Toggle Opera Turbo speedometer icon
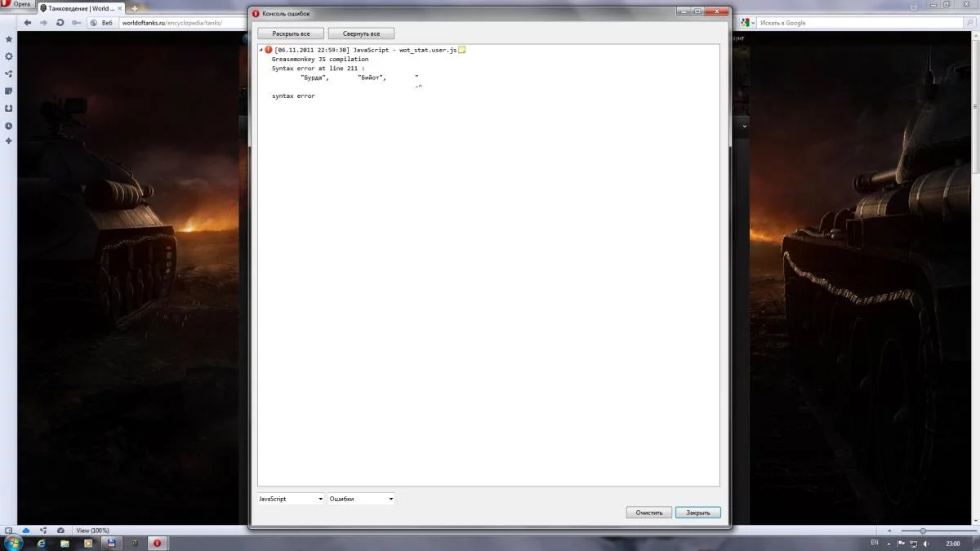Viewport: 980px width, 551px height. point(61,531)
